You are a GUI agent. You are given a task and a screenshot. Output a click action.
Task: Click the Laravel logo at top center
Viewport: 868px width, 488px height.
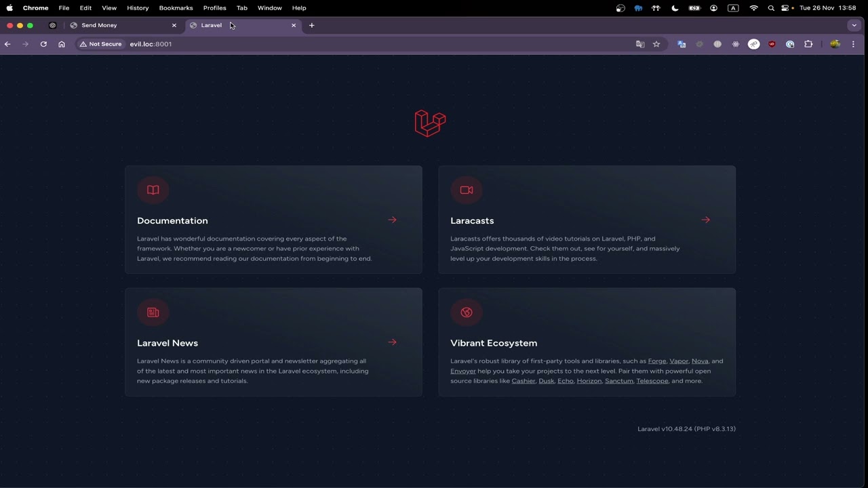(x=430, y=123)
